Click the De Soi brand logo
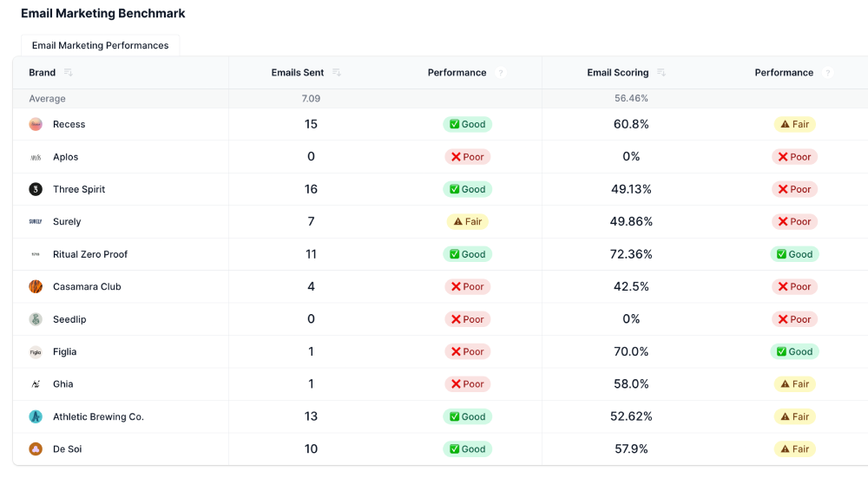The width and height of the screenshot is (868, 478). point(36,449)
